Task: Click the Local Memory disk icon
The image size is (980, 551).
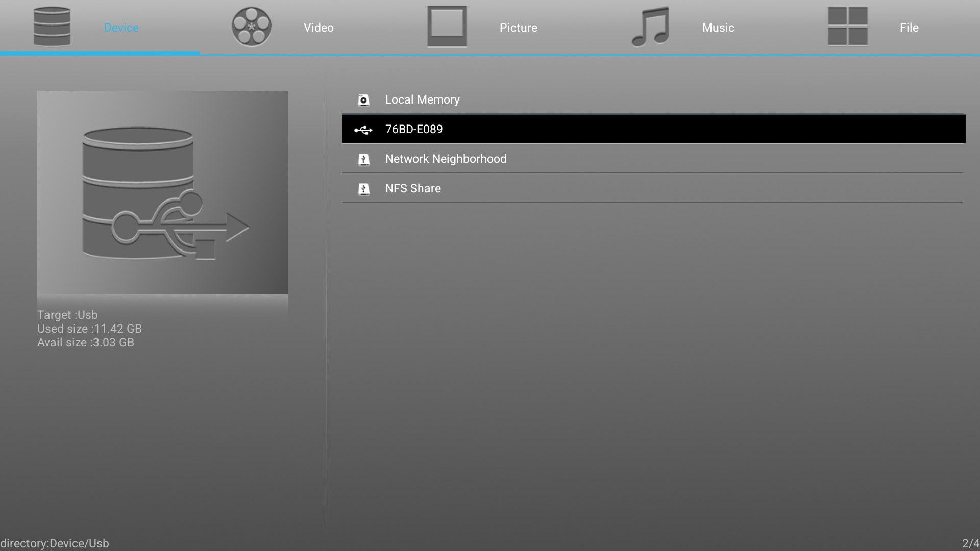Action: (x=363, y=100)
